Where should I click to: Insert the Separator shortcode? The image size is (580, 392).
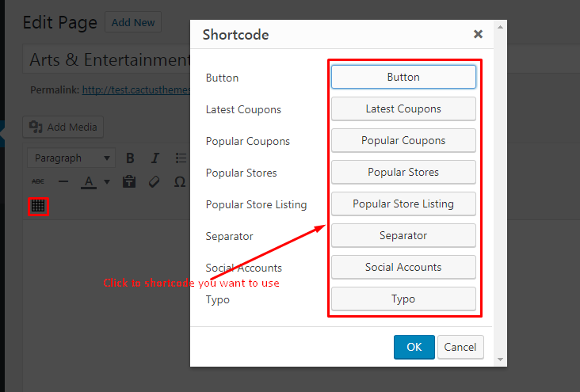click(x=403, y=235)
